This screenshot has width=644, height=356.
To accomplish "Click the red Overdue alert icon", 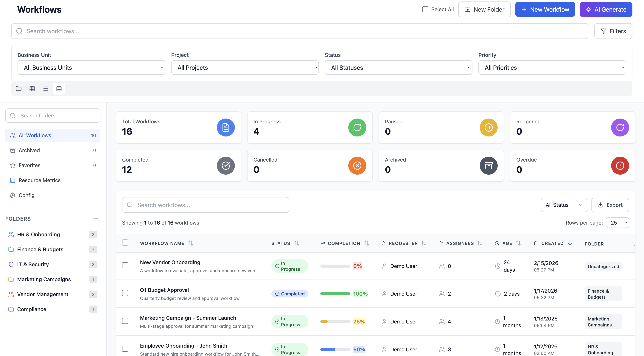I will point(620,165).
